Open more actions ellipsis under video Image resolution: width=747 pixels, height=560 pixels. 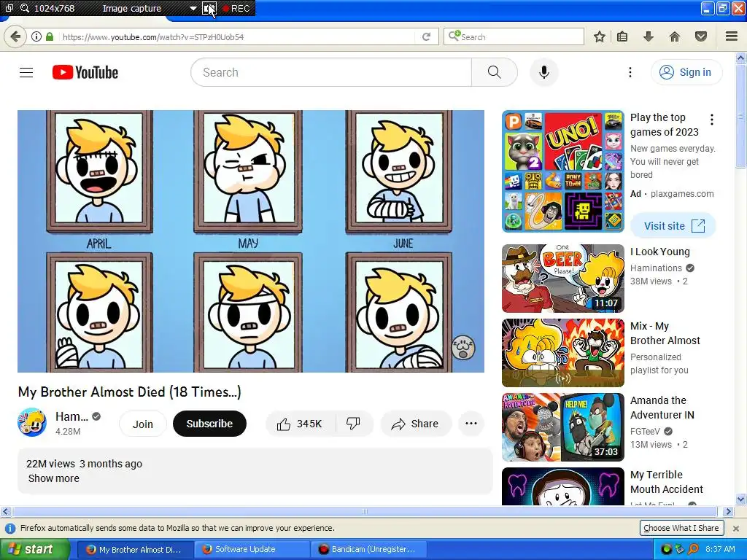[471, 424]
